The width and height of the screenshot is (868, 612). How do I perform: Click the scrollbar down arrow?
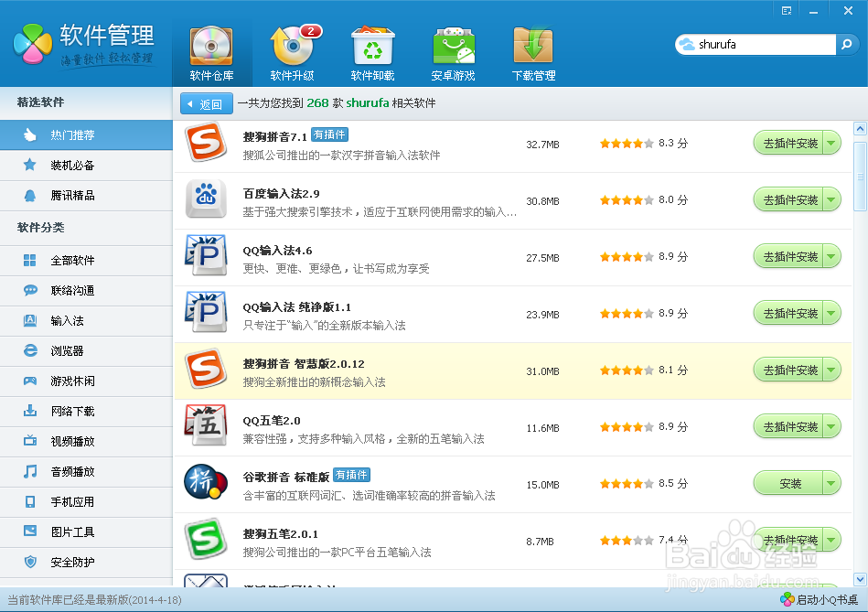(x=860, y=579)
